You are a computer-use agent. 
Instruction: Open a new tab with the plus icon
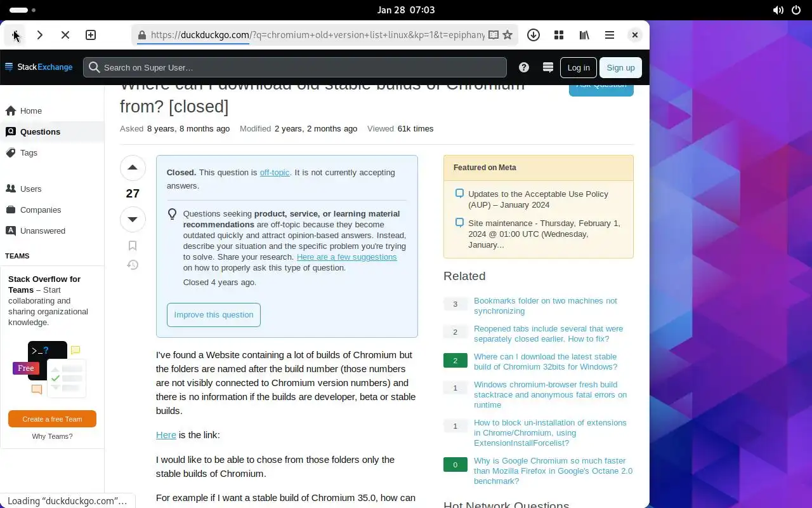point(91,35)
